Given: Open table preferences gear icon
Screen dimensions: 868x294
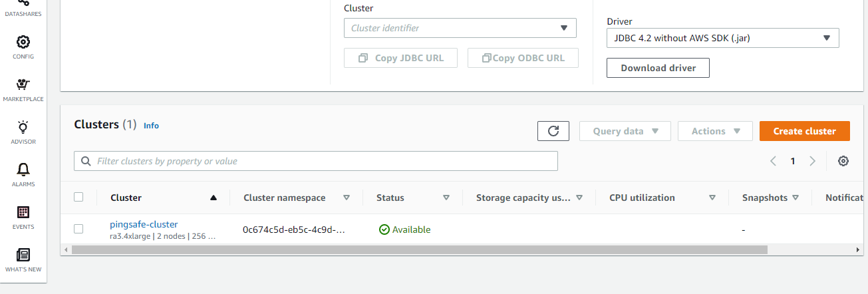Looking at the screenshot, I should click(x=843, y=161).
